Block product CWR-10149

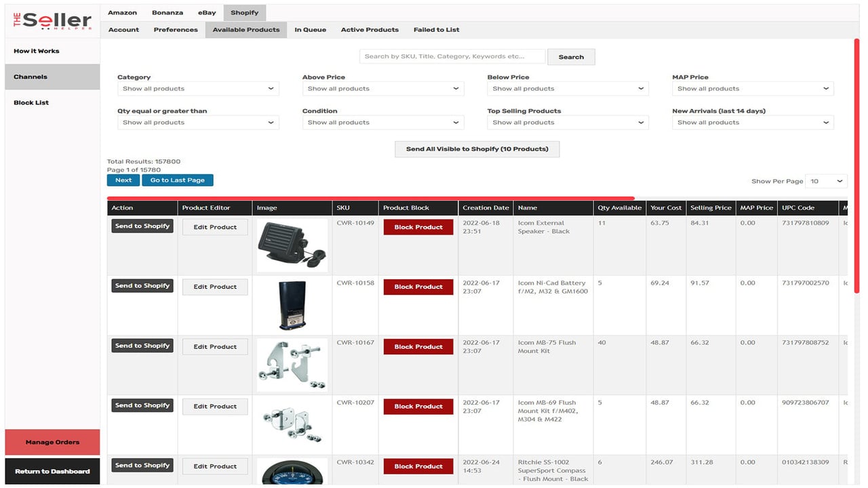click(x=418, y=227)
